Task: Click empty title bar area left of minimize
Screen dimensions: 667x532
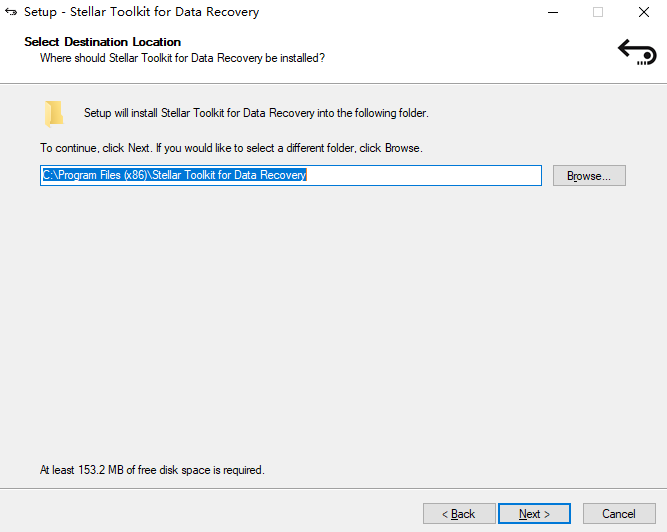Action: [x=400, y=12]
